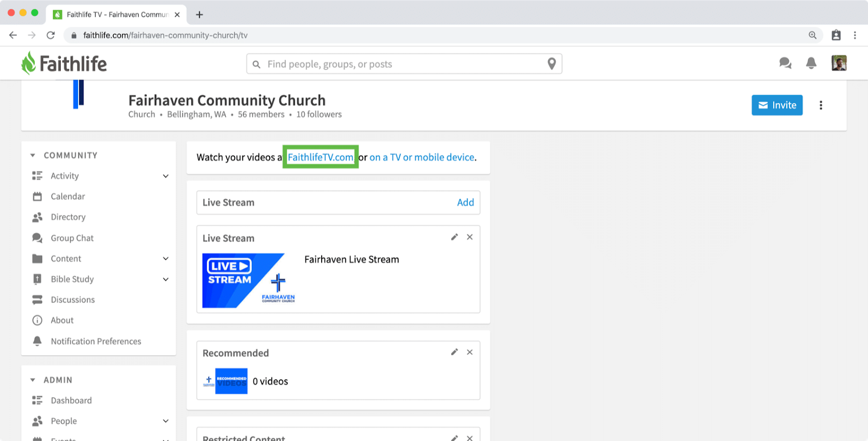Viewport: 868px width, 441px height.
Task: Open the Faithlife home logo
Action: pyautogui.click(x=64, y=64)
